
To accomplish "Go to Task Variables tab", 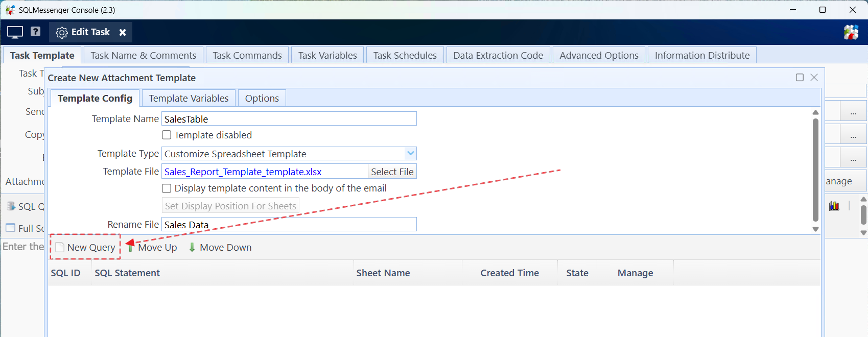I will coord(327,55).
